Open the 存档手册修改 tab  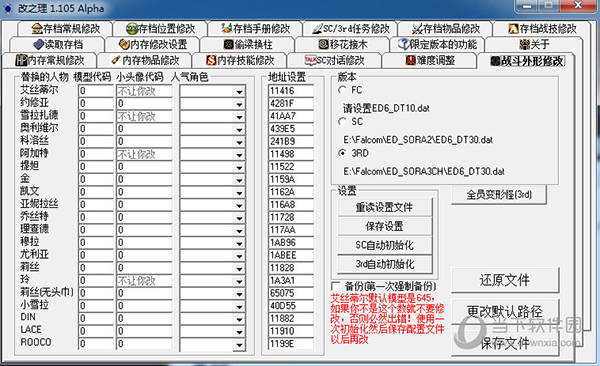click(x=256, y=28)
